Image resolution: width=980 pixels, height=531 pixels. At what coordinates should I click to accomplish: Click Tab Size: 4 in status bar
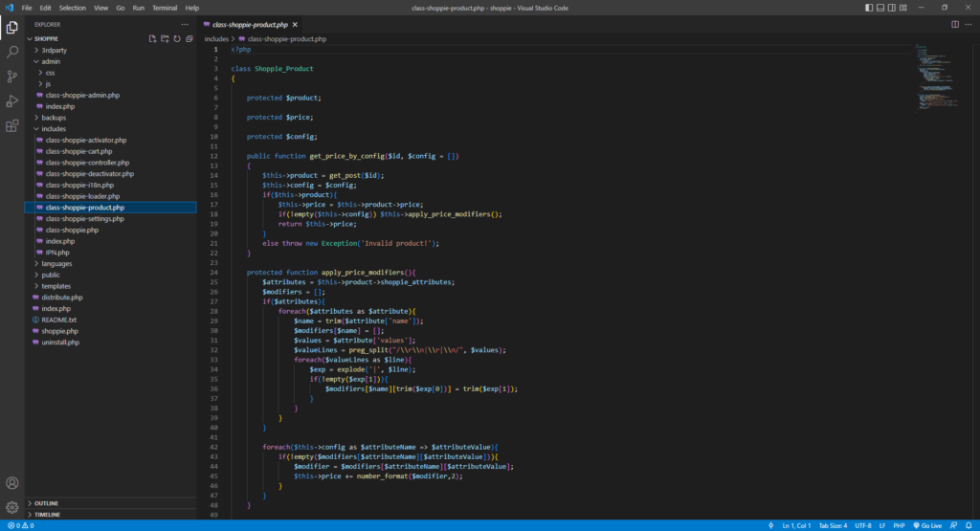tap(834, 525)
